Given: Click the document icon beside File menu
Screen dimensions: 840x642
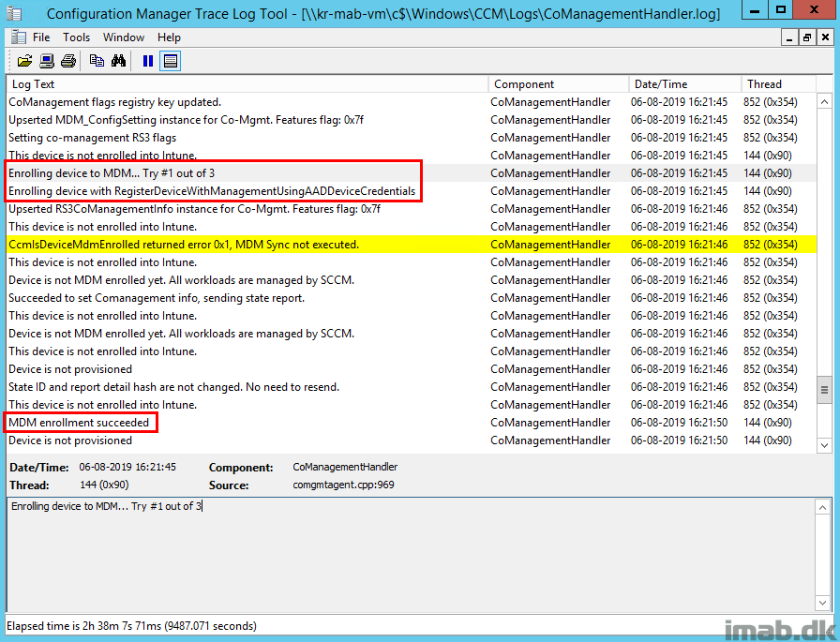Looking at the screenshot, I should (18, 37).
